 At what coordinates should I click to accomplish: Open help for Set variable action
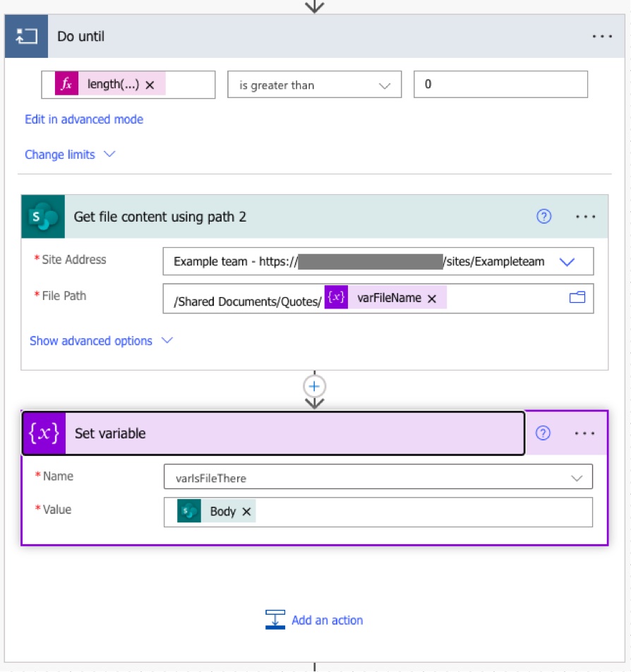543,433
